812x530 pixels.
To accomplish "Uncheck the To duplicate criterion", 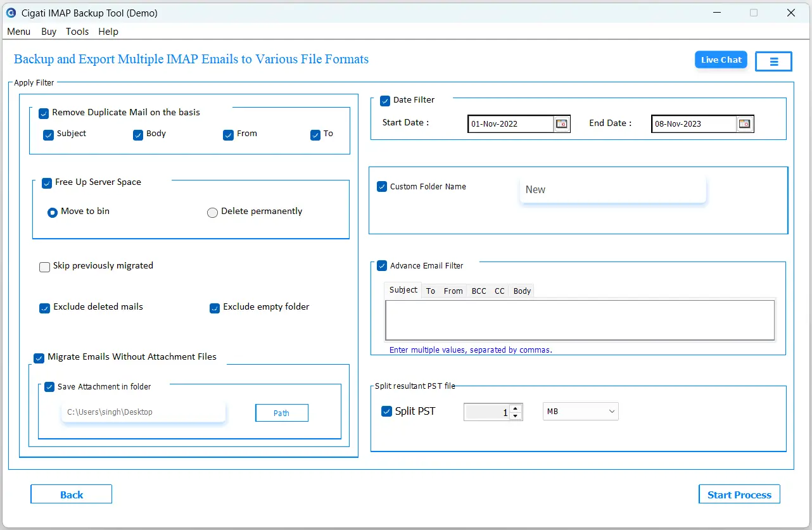I will [x=315, y=135].
